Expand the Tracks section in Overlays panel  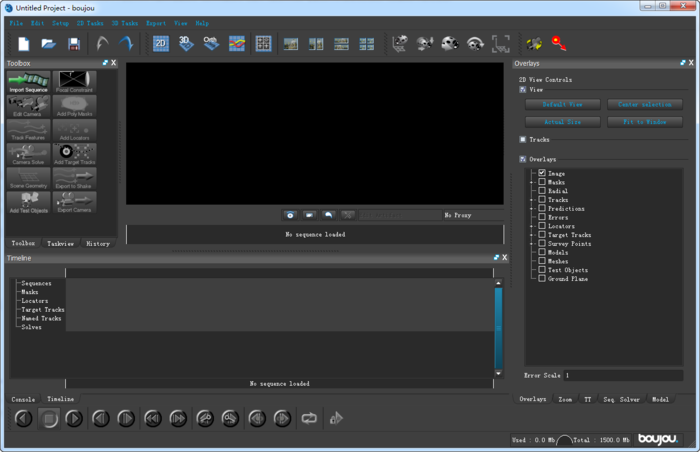pos(522,140)
